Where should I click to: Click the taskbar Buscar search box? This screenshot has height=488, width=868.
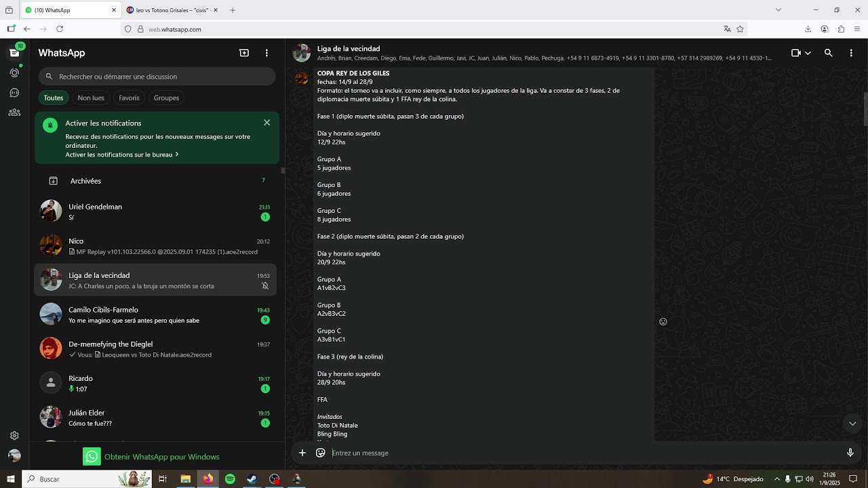pos(87,479)
